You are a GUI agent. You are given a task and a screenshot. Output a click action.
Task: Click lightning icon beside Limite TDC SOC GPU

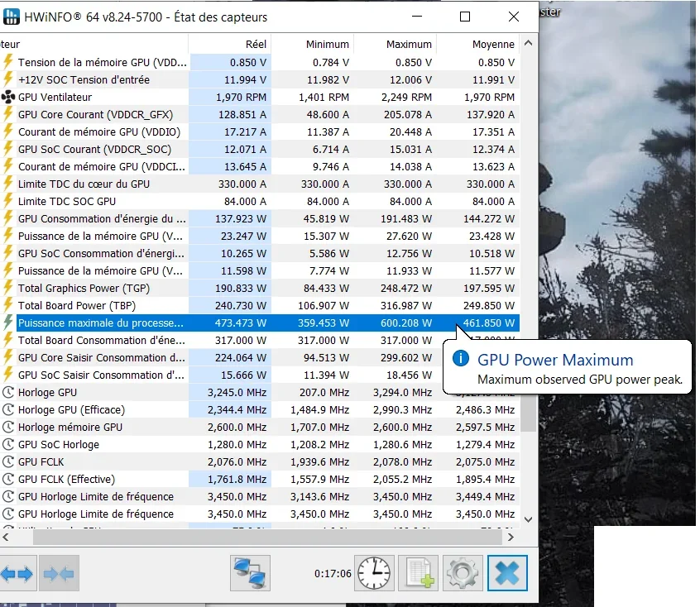click(x=7, y=201)
